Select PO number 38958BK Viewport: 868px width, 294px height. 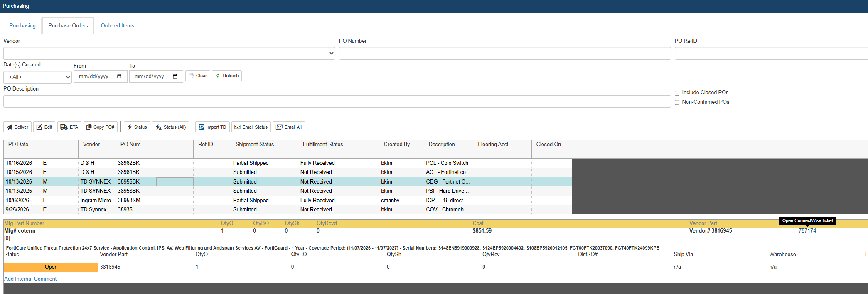[x=129, y=191]
